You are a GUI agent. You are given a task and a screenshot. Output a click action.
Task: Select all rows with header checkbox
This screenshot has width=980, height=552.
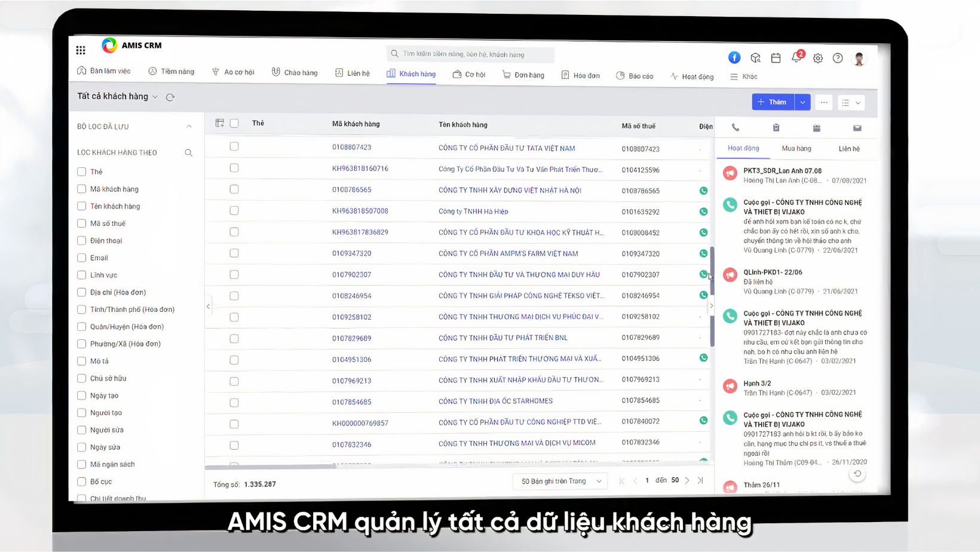(x=234, y=123)
